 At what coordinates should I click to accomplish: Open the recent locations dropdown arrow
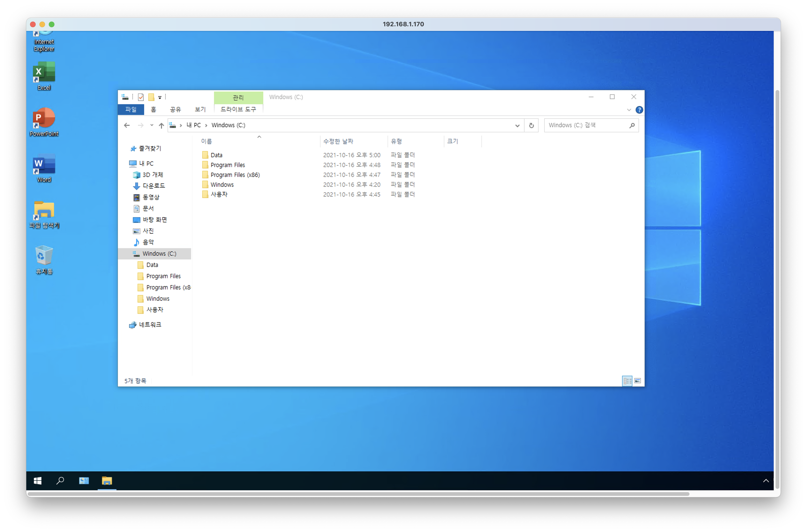tap(152, 125)
